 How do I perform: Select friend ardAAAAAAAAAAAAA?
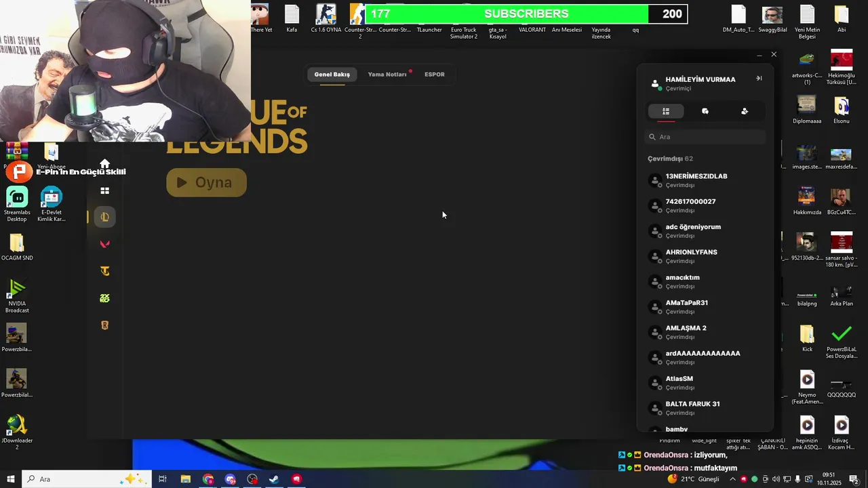click(705, 358)
